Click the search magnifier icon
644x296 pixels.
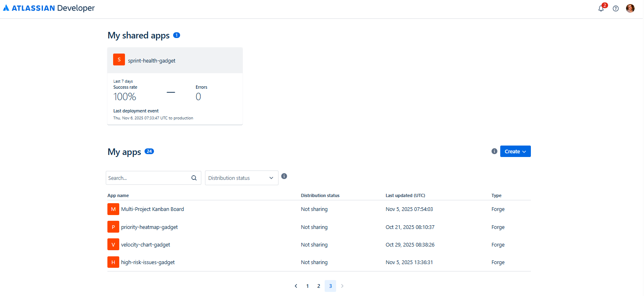194,178
